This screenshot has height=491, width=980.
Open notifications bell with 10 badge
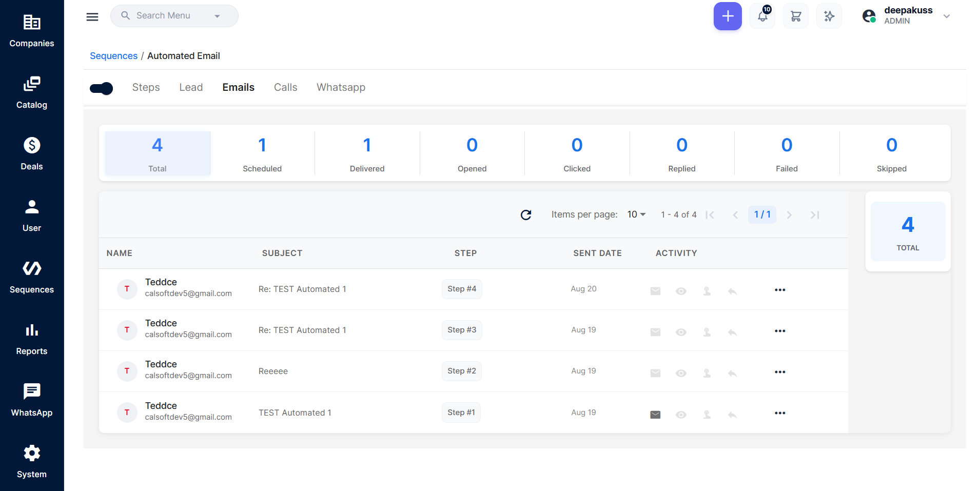(763, 16)
